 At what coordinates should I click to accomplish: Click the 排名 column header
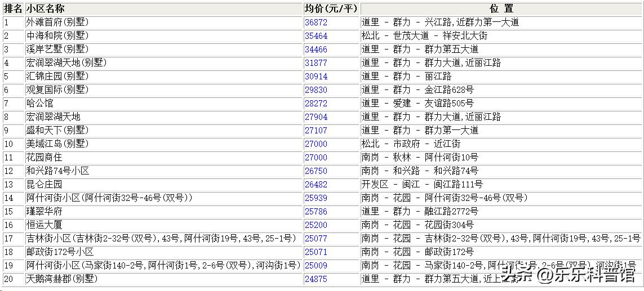pos(13,8)
